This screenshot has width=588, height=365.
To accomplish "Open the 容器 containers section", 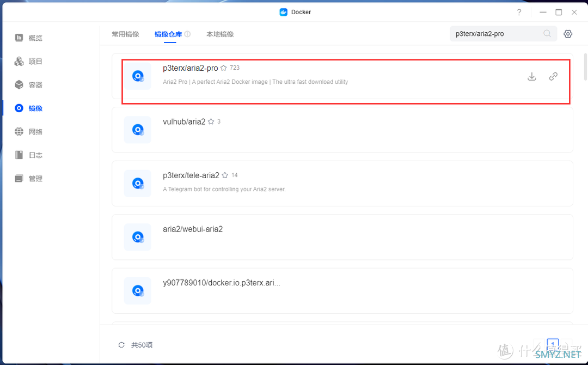I will 28,85.
